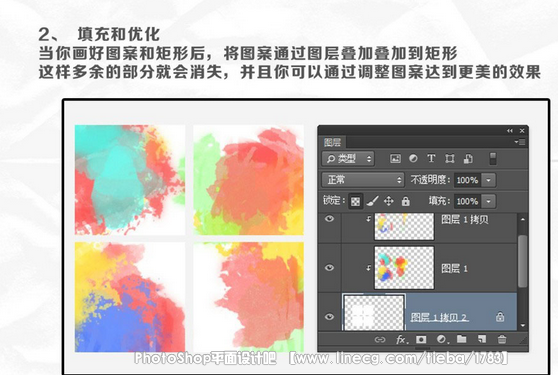
Task: Open the 正常 blend mode dropdown
Action: point(363,180)
